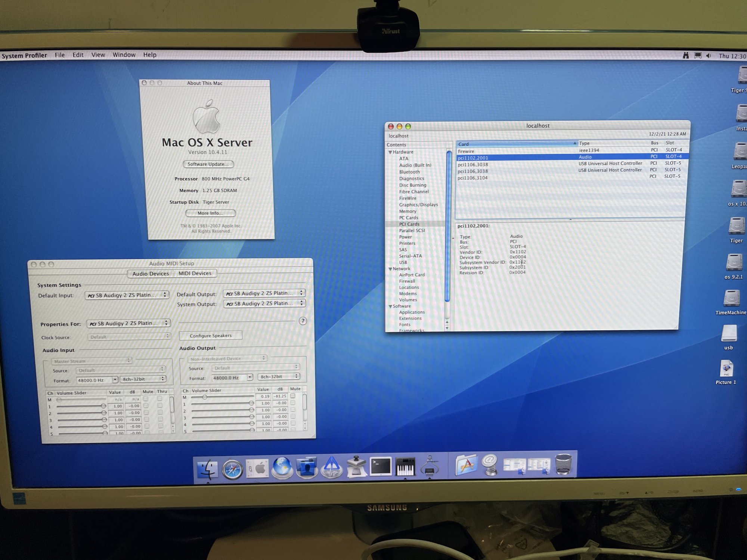Open the Trash in the dock
This screenshot has width=747, height=560.
(563, 465)
